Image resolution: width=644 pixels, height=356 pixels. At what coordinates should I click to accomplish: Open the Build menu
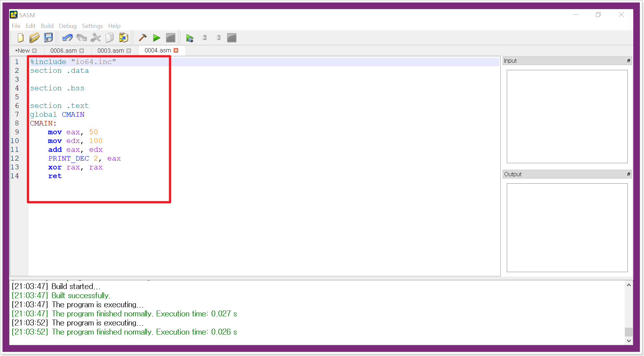47,26
